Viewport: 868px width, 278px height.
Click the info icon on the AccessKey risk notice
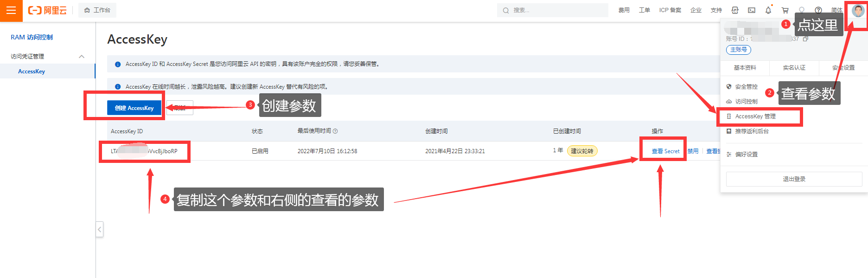(118, 87)
